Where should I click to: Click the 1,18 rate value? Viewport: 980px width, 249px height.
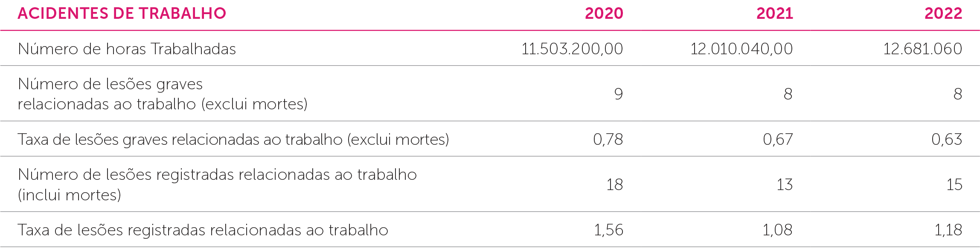click(x=948, y=230)
